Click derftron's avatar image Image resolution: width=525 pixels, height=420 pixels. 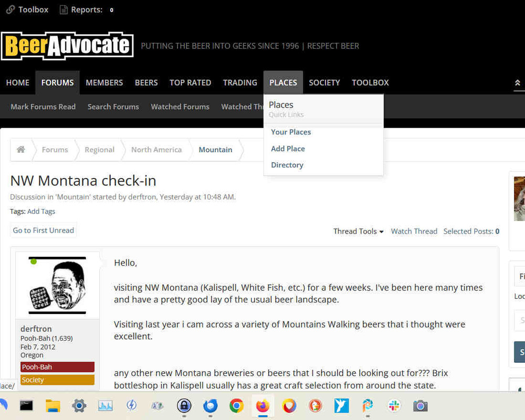57,286
